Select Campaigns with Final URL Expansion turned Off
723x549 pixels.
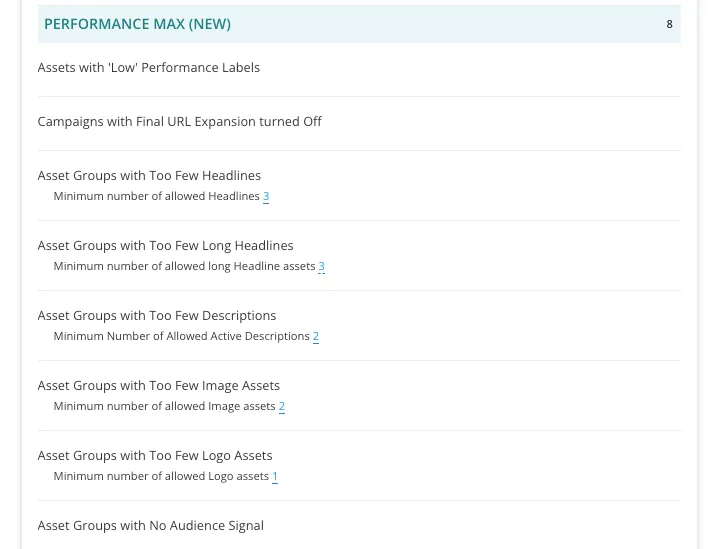coord(179,122)
